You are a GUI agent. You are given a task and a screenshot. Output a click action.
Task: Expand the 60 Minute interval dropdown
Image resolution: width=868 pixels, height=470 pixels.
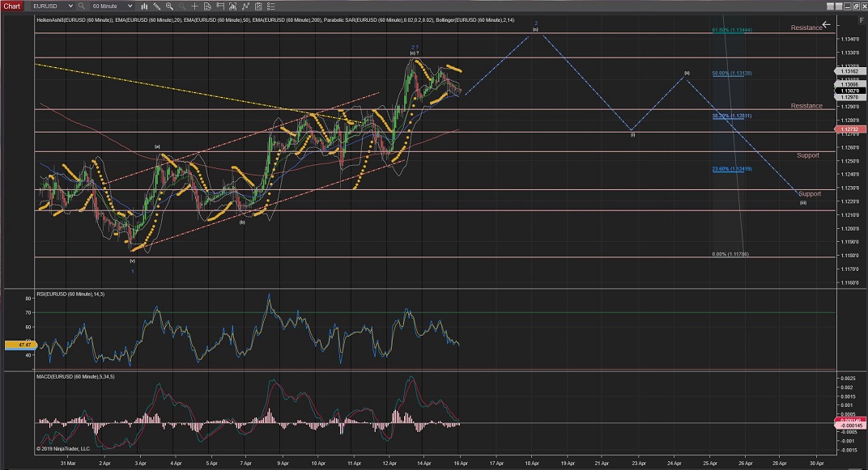[130, 6]
